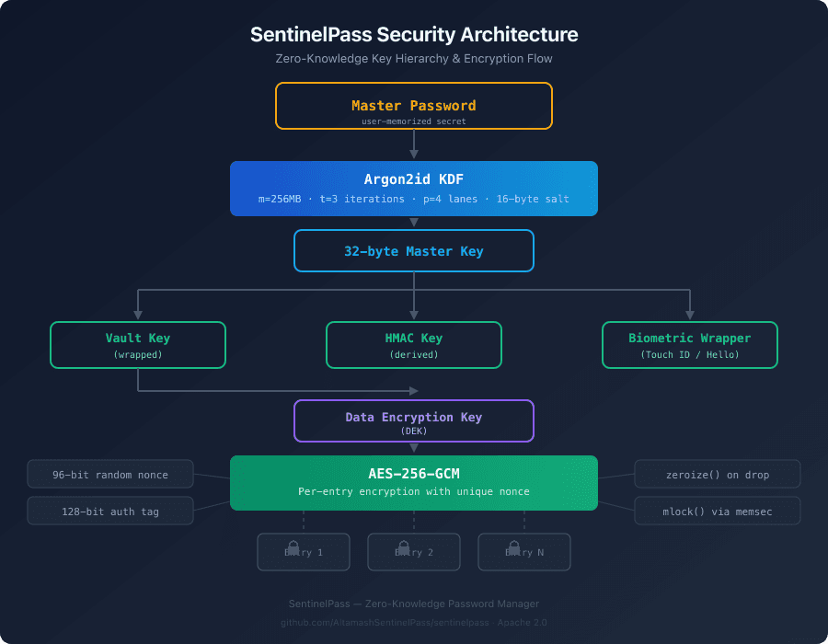
Task: Select the HMAC Key label
Action: tap(414, 338)
